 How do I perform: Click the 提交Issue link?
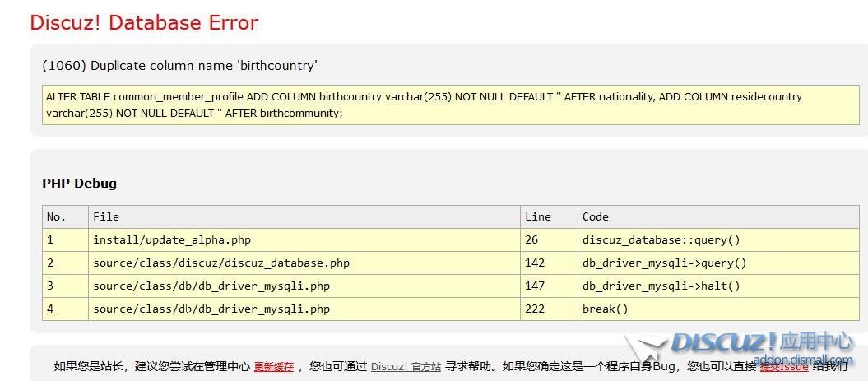pyautogui.click(x=784, y=367)
